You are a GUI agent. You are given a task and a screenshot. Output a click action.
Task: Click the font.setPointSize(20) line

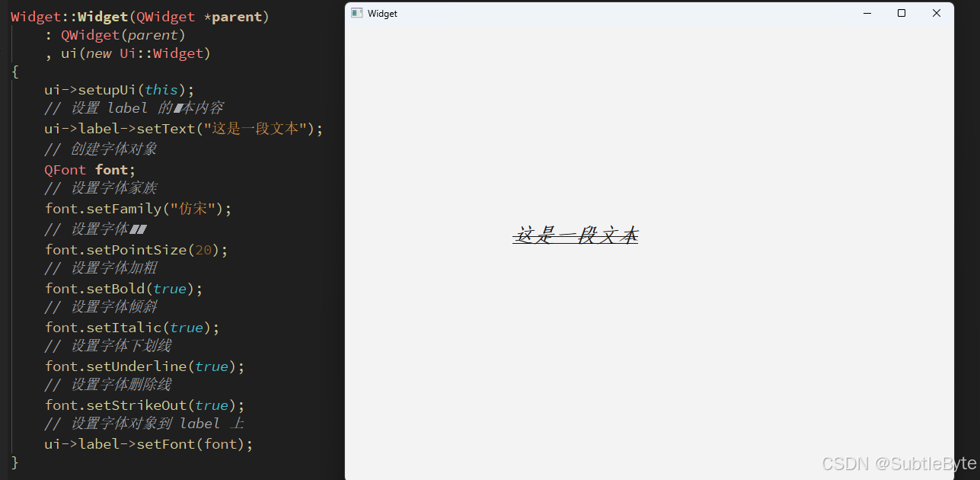coord(136,250)
